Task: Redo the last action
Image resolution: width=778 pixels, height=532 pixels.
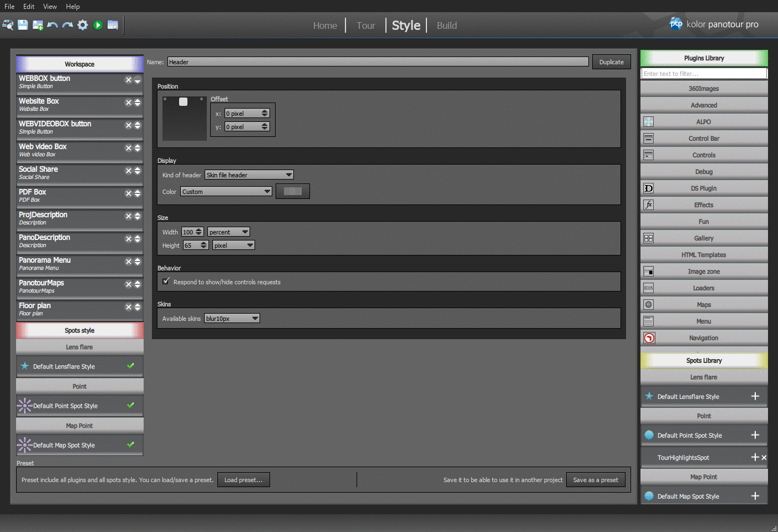Action: click(68, 25)
